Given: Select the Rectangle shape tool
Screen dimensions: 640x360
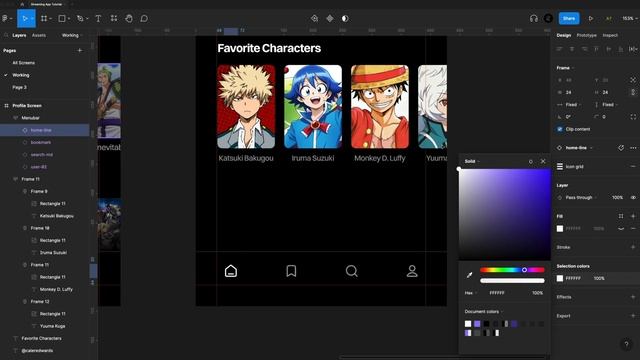Looking at the screenshot, I should click(x=62, y=18).
